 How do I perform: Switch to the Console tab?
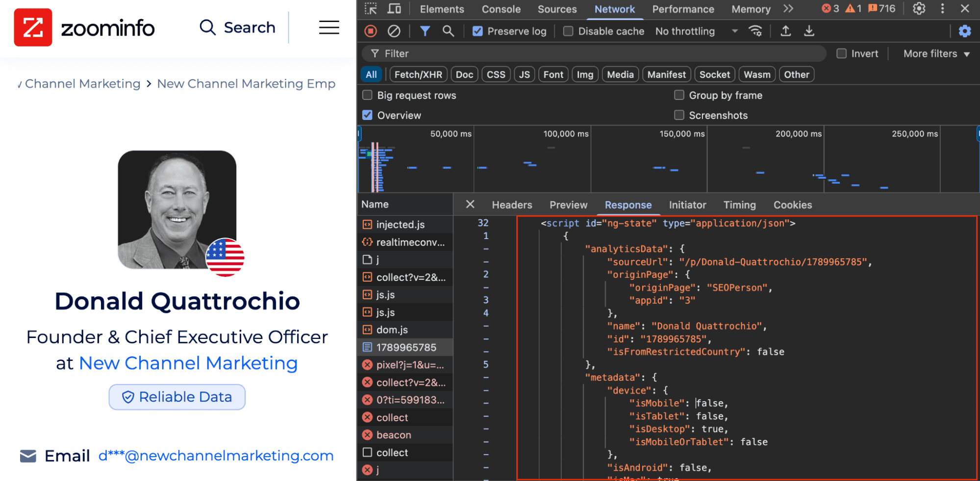click(x=501, y=9)
